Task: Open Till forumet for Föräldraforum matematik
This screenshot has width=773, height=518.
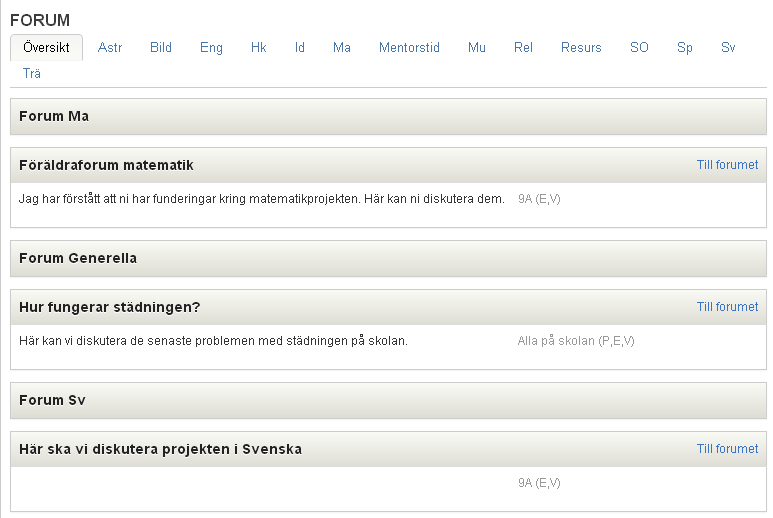Action: point(727,165)
